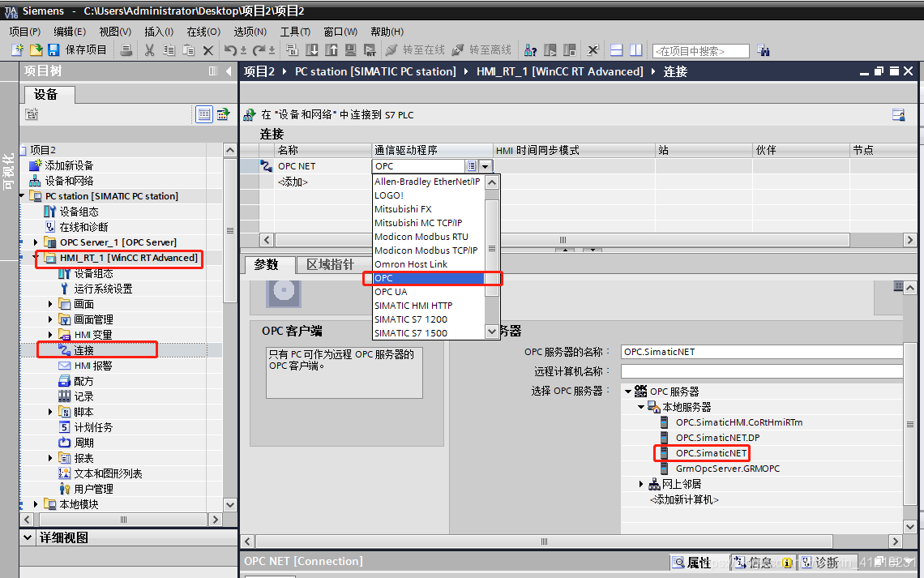Click the Copy toolbar icon
Image resolution: width=924 pixels, height=578 pixels.
coord(169,50)
